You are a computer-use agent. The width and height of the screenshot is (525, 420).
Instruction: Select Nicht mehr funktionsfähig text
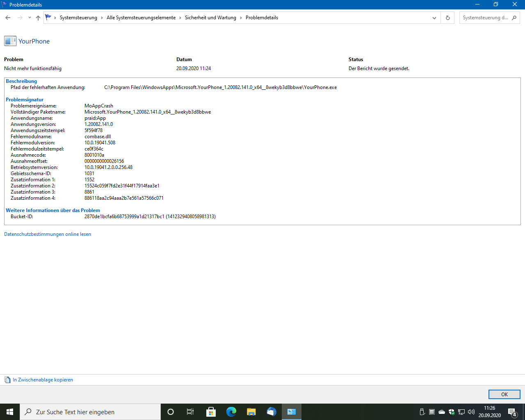coord(33,68)
